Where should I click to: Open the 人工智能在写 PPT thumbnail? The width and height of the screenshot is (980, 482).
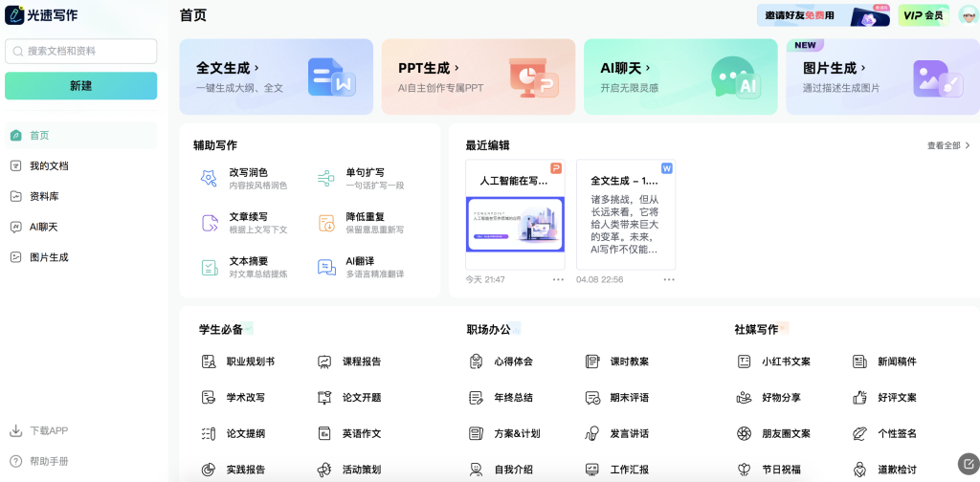[515, 215]
